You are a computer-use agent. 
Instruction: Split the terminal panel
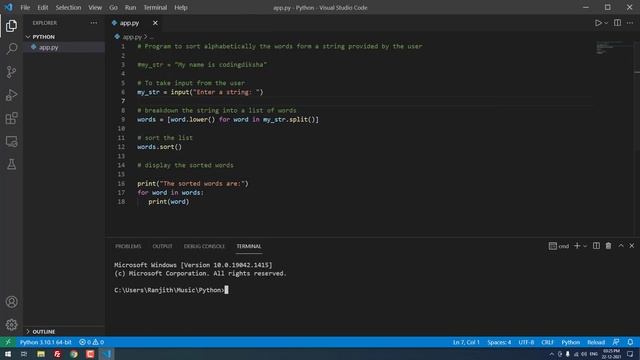(596, 246)
